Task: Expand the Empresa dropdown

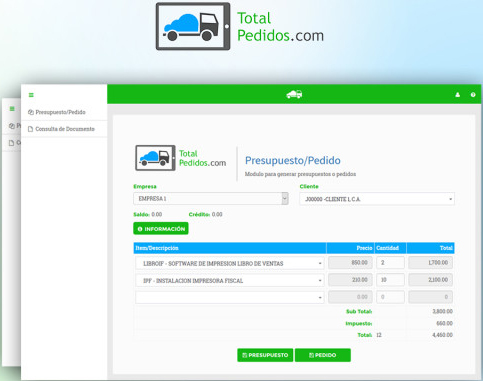Action: point(211,199)
